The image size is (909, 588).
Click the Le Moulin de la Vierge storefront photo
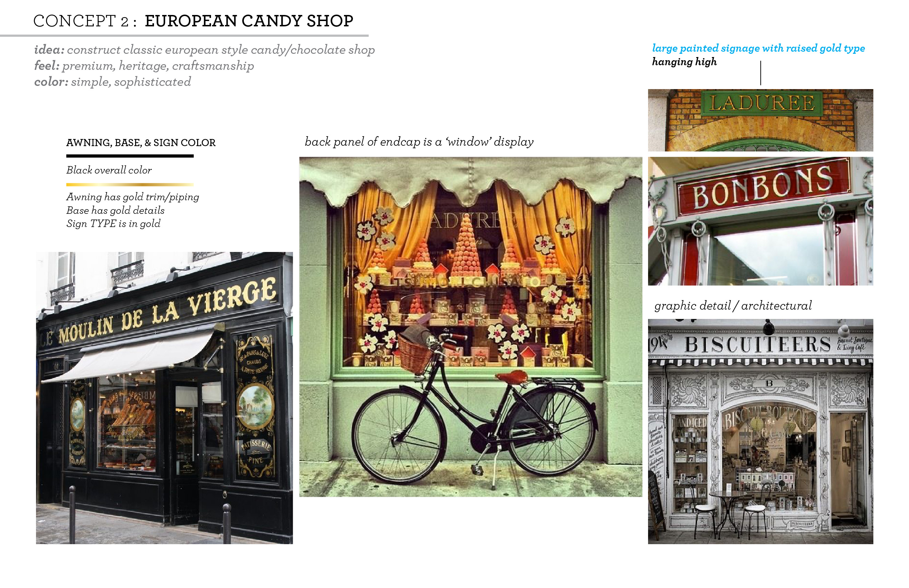tap(164, 398)
